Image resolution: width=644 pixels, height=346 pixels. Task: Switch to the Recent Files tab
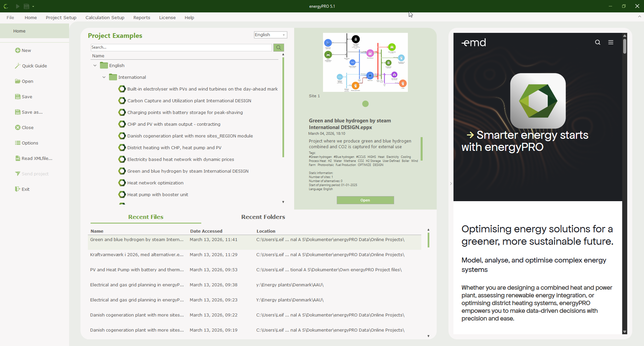click(146, 217)
